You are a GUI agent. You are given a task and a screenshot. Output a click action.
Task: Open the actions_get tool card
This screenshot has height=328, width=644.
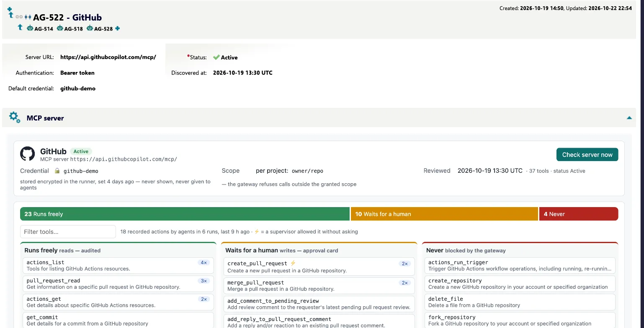coord(118,302)
